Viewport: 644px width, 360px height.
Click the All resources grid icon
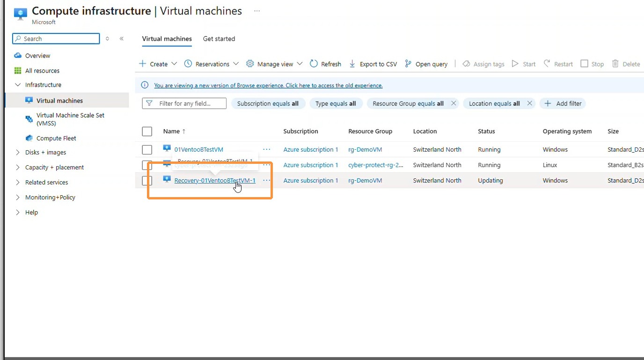18,71
